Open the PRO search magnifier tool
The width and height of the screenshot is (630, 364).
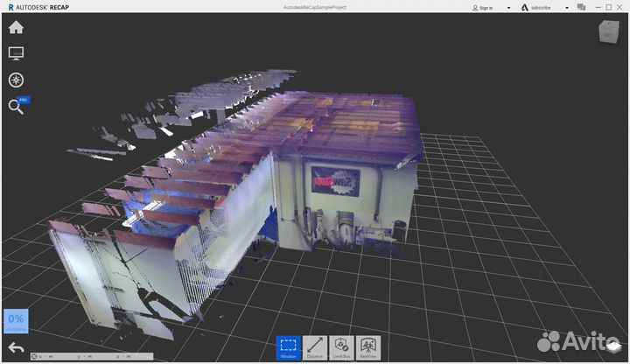point(17,106)
